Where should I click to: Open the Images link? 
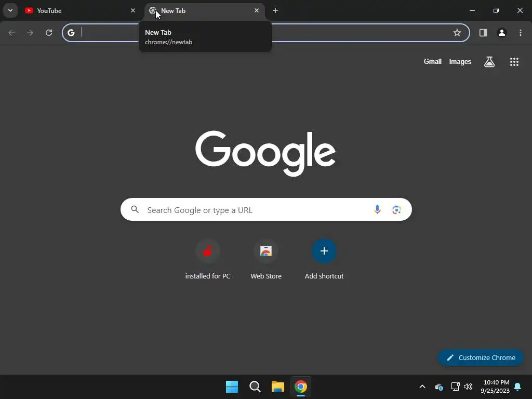tap(460, 61)
